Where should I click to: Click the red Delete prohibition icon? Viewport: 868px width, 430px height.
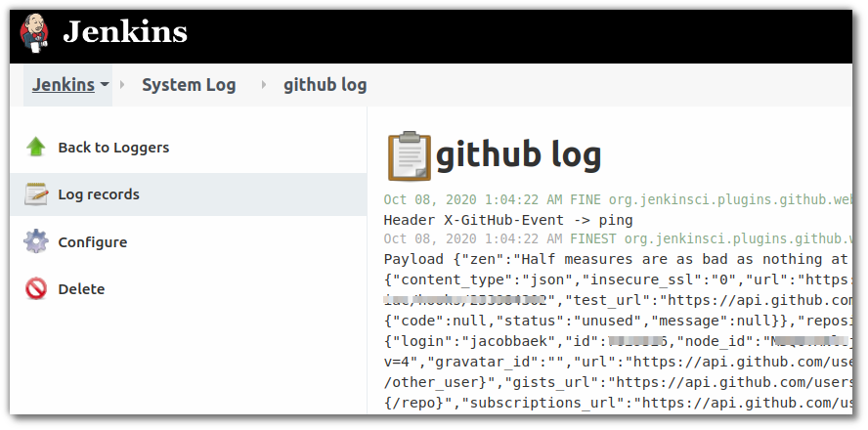36,289
